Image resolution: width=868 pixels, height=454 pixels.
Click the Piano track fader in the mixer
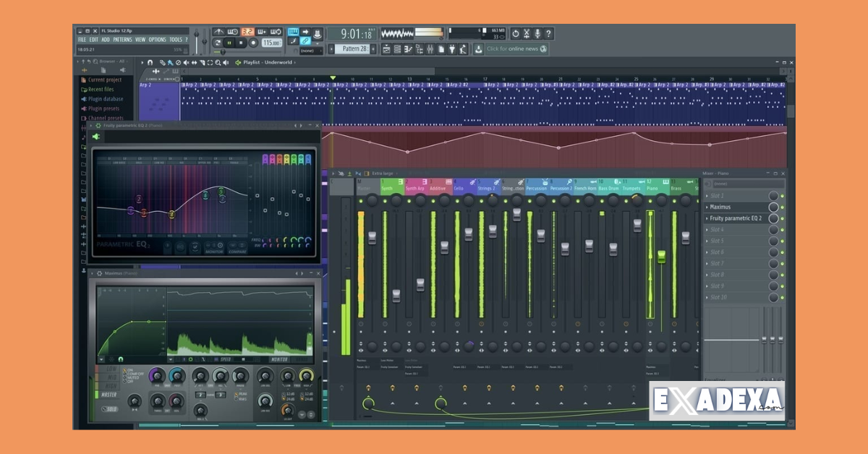661,257
